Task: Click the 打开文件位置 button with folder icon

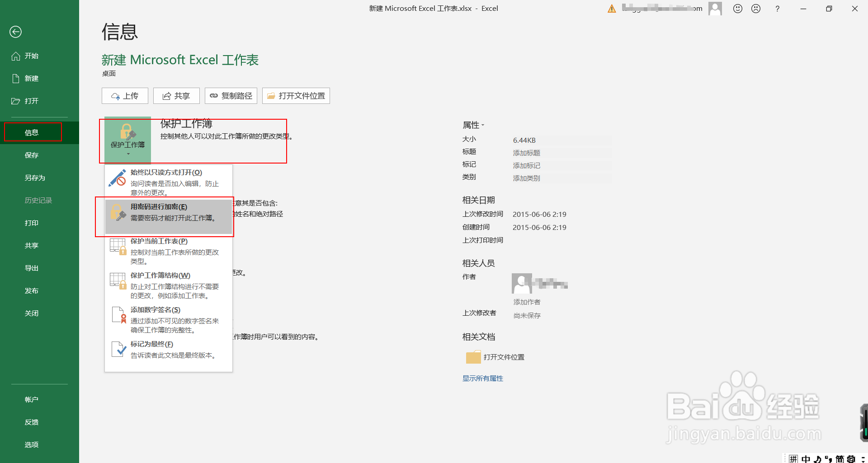Action: pyautogui.click(x=296, y=96)
